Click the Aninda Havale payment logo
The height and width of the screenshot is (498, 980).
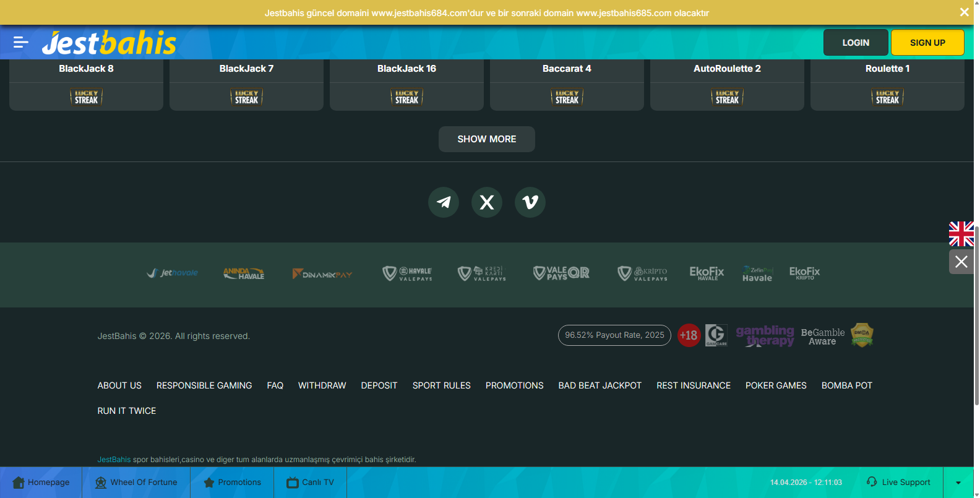(244, 273)
